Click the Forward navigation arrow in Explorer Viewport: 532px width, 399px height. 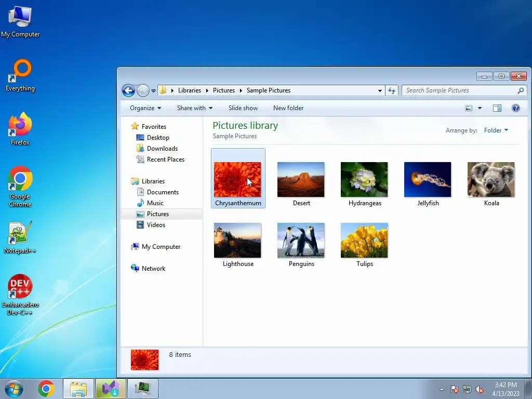click(x=143, y=90)
